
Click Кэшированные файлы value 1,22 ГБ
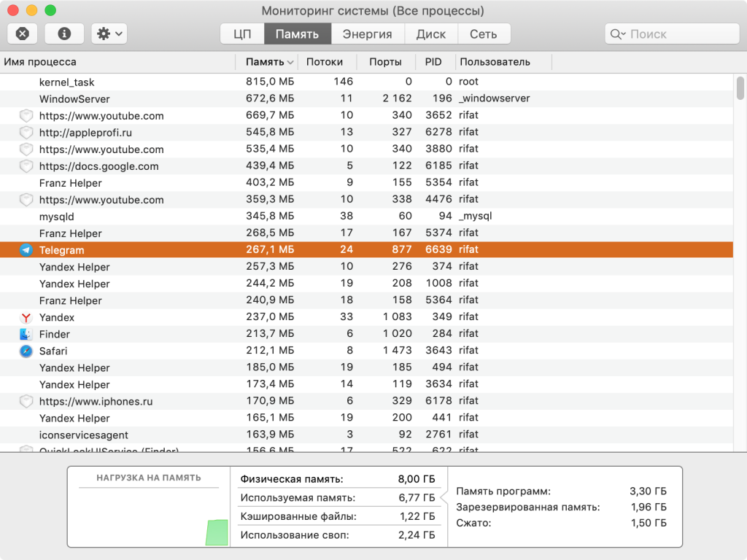[417, 516]
